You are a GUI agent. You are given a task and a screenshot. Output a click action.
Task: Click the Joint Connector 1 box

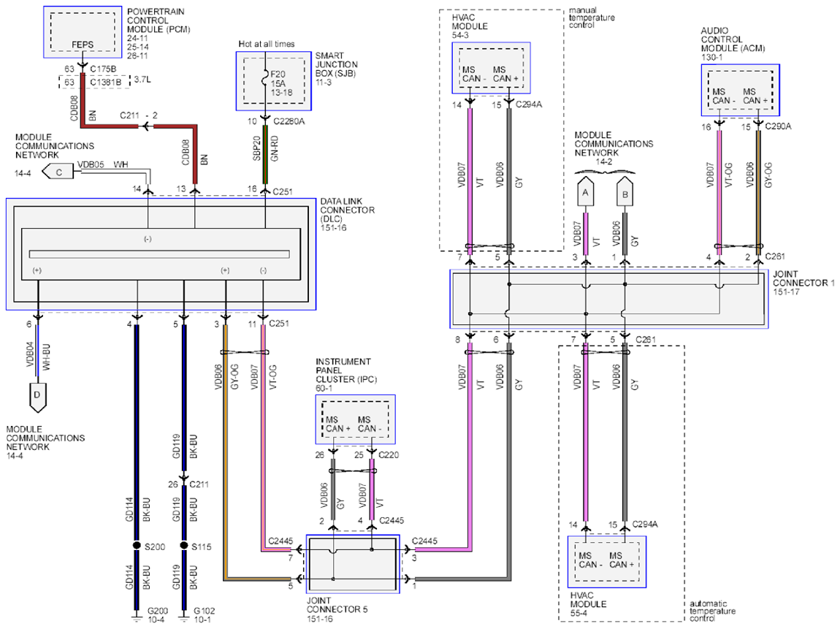coord(609,299)
